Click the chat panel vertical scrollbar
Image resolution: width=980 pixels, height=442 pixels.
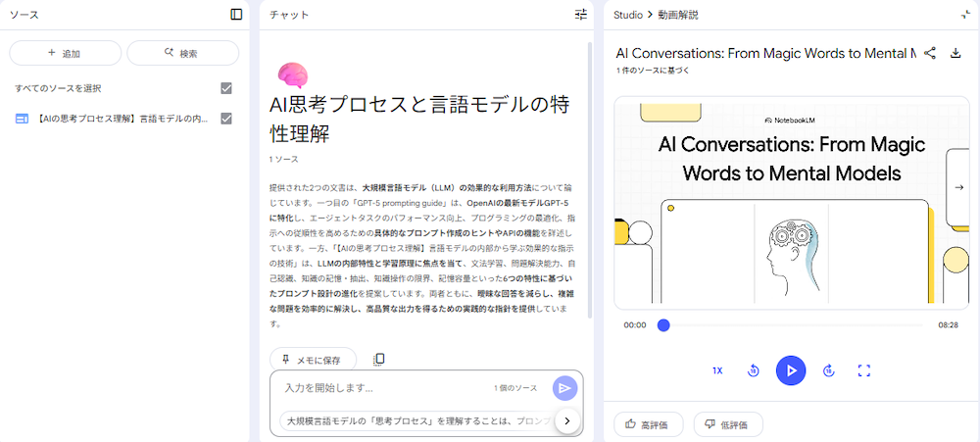click(x=590, y=180)
